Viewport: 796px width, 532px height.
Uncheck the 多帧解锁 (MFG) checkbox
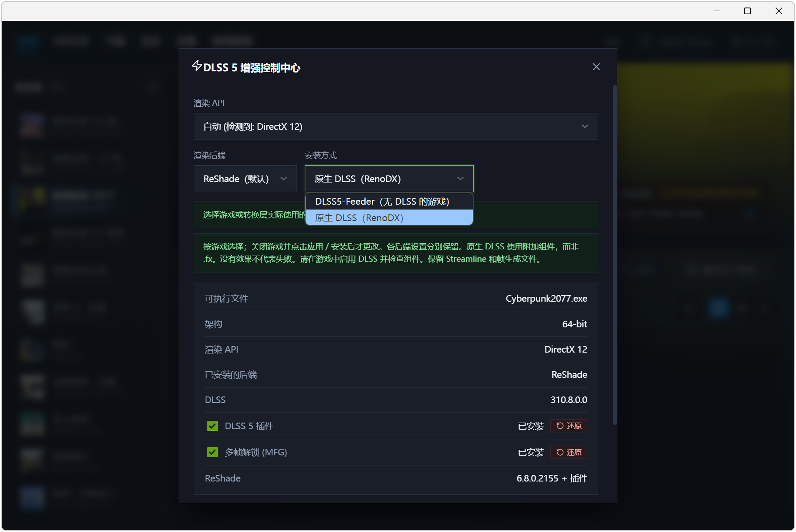pos(212,452)
